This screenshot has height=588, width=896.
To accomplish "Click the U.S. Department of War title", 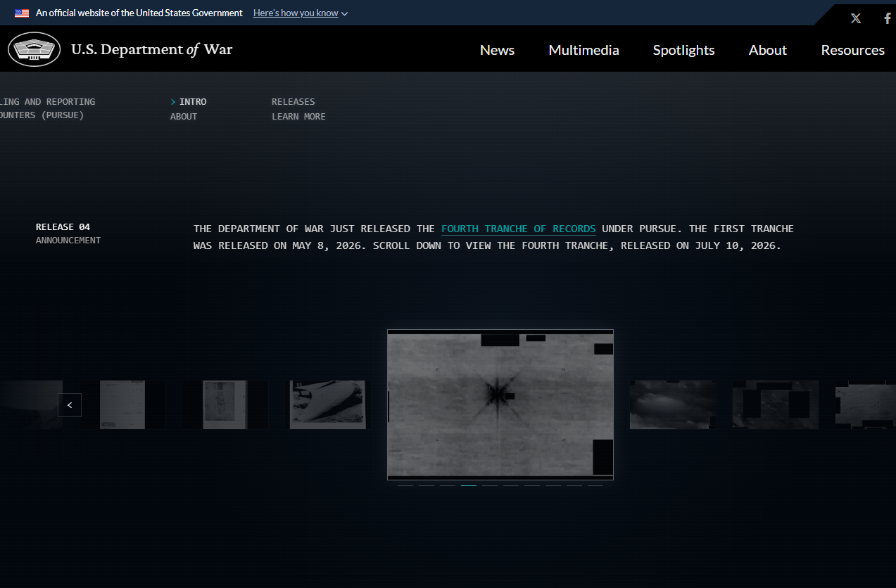I will point(151,49).
